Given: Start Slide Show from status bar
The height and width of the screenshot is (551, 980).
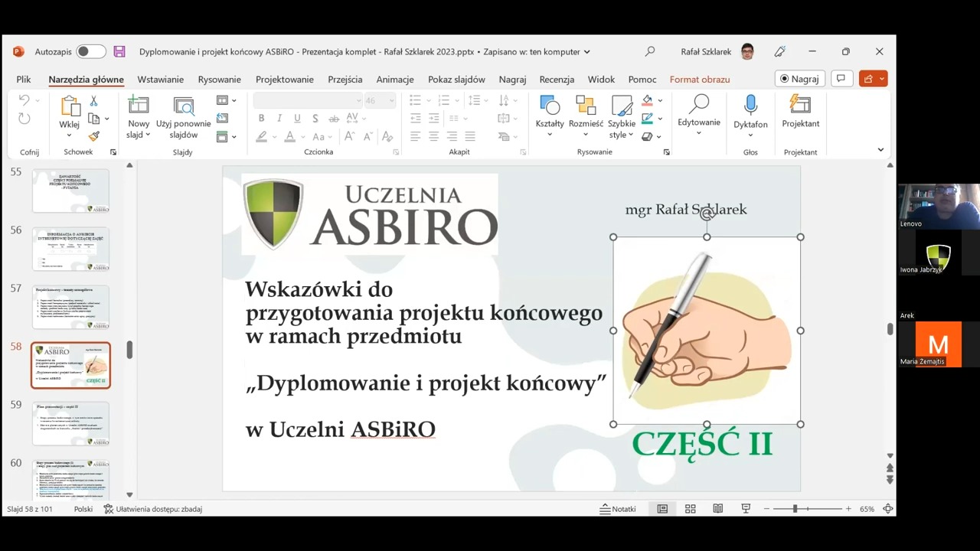Looking at the screenshot, I should (746, 509).
